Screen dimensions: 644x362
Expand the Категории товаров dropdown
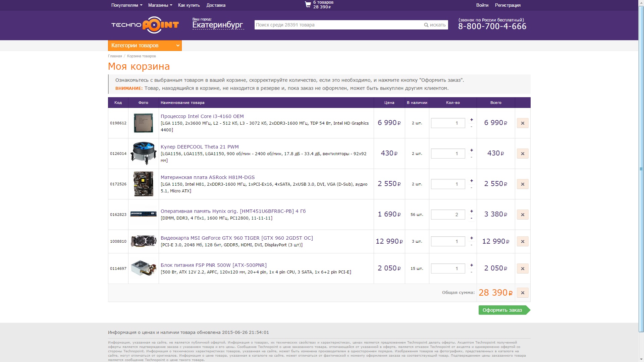tap(145, 46)
